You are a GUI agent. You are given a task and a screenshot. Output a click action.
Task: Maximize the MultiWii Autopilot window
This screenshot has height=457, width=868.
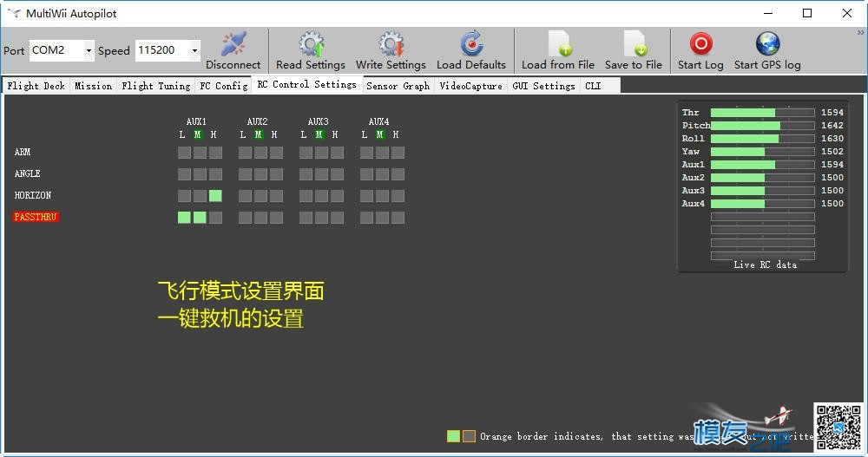[807, 13]
